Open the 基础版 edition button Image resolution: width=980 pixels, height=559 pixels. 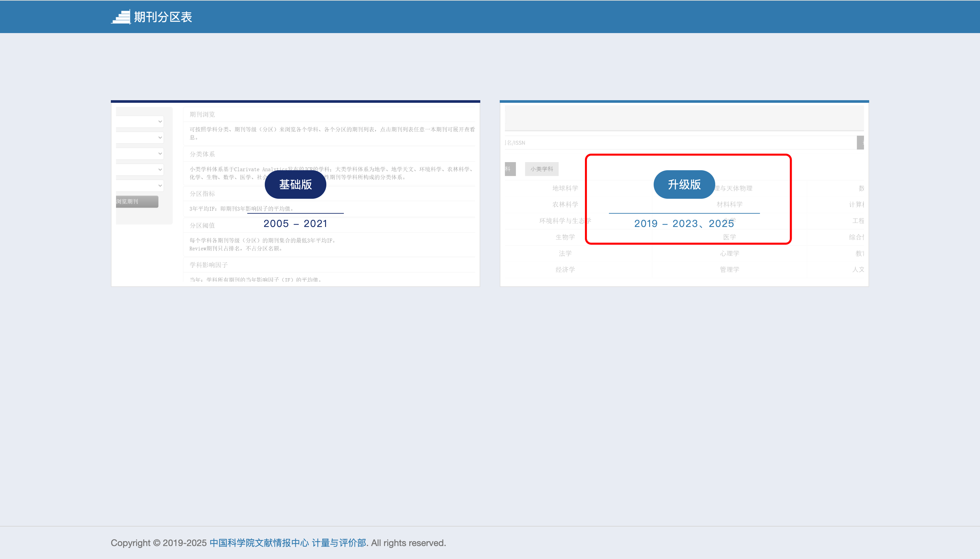click(x=295, y=184)
